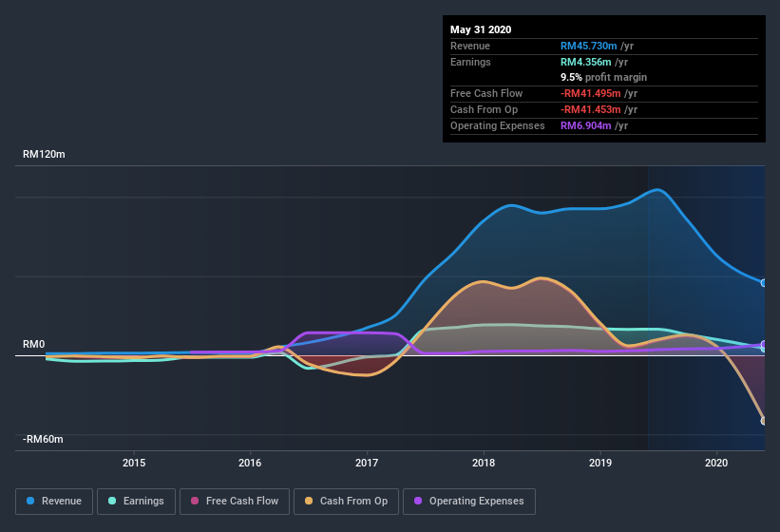This screenshot has width=780, height=532.
Task: Click the 9.5% profit margin text
Action: coord(603,77)
